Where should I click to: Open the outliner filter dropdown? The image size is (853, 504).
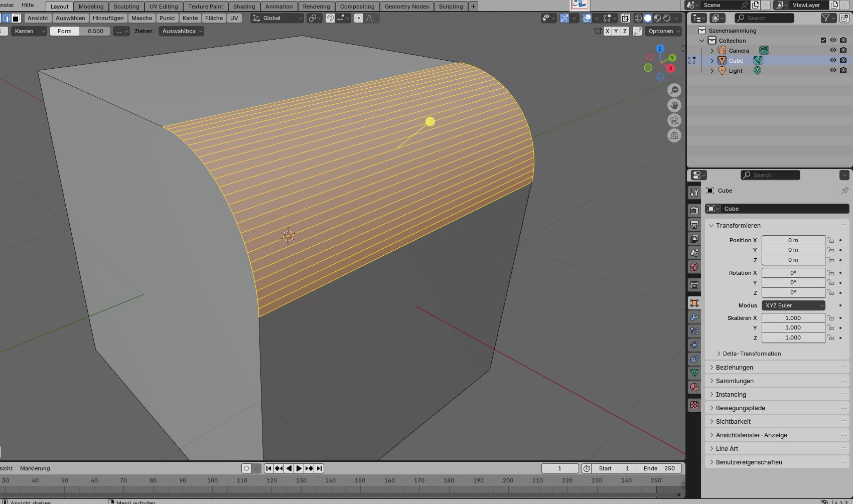[828, 18]
